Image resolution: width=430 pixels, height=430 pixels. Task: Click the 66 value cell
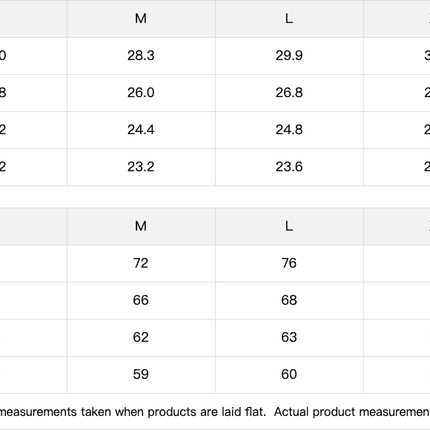pyautogui.click(x=141, y=300)
